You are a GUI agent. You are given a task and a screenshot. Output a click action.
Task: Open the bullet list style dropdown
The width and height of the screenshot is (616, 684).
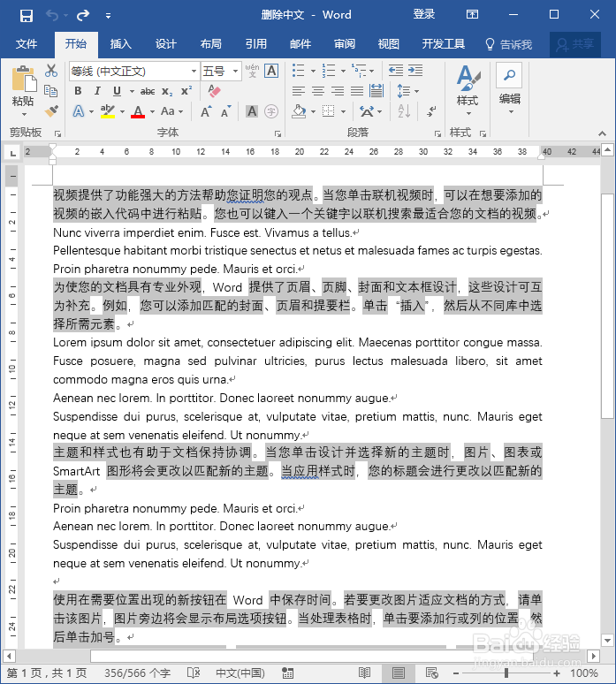pos(313,71)
